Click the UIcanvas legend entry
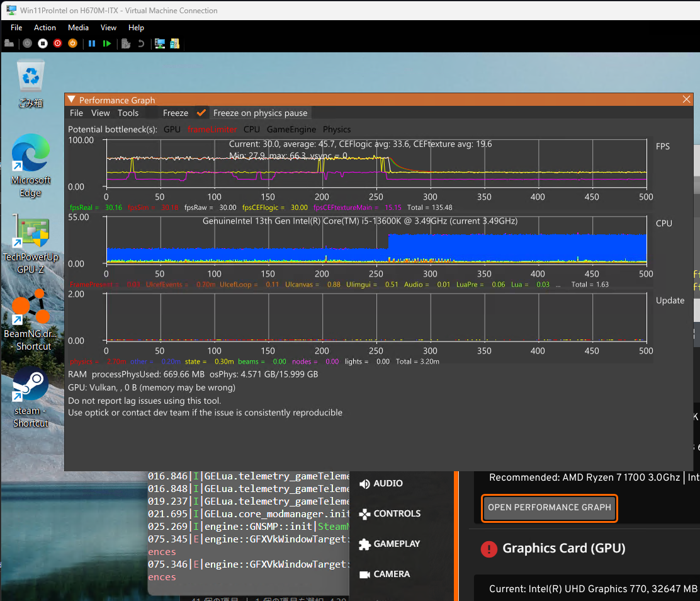The height and width of the screenshot is (601, 700). (x=312, y=285)
